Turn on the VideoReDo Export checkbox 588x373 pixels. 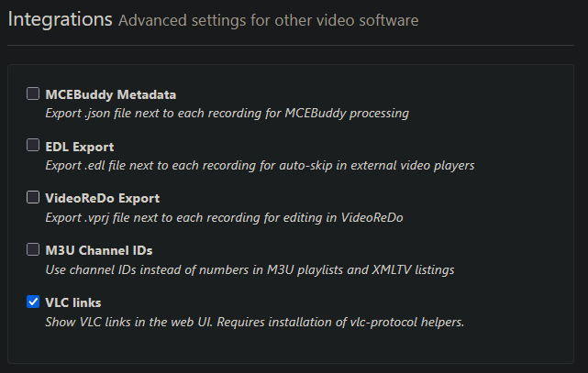pos(33,197)
